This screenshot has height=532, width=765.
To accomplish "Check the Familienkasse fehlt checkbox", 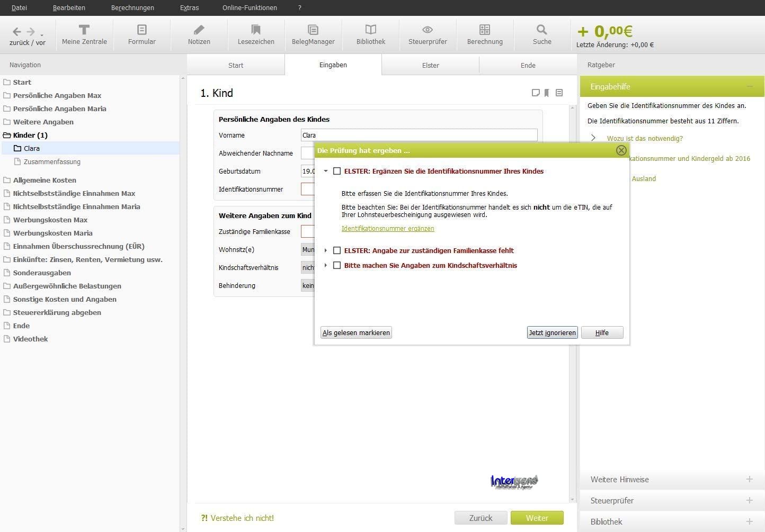I will pyautogui.click(x=337, y=250).
